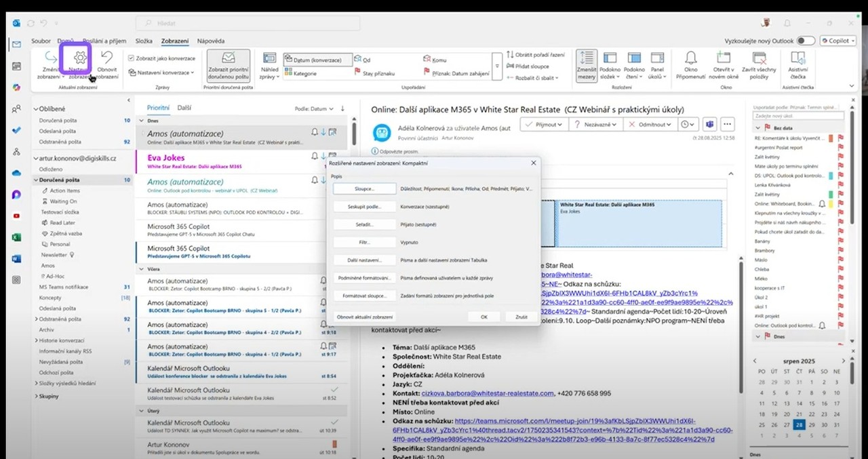Image resolution: width=868 pixels, height=459 pixels.
Task: Click the Sloupce... button in dialog
Action: point(363,188)
